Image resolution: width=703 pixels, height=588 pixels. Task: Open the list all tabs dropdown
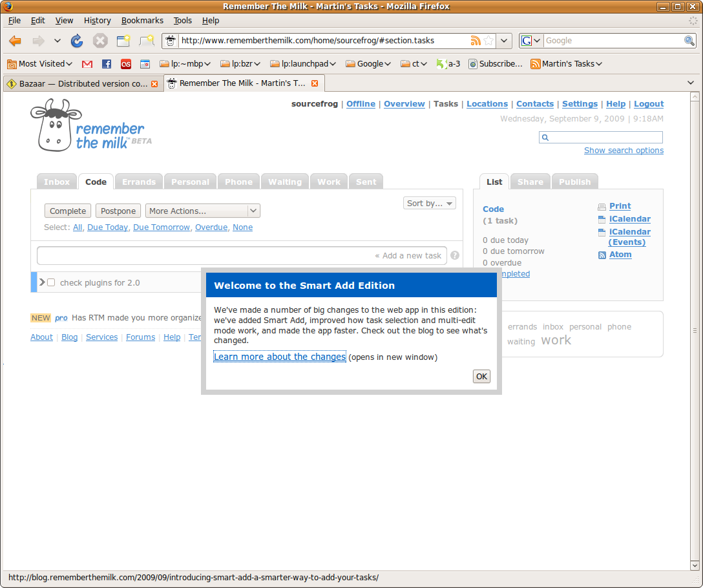(x=691, y=83)
